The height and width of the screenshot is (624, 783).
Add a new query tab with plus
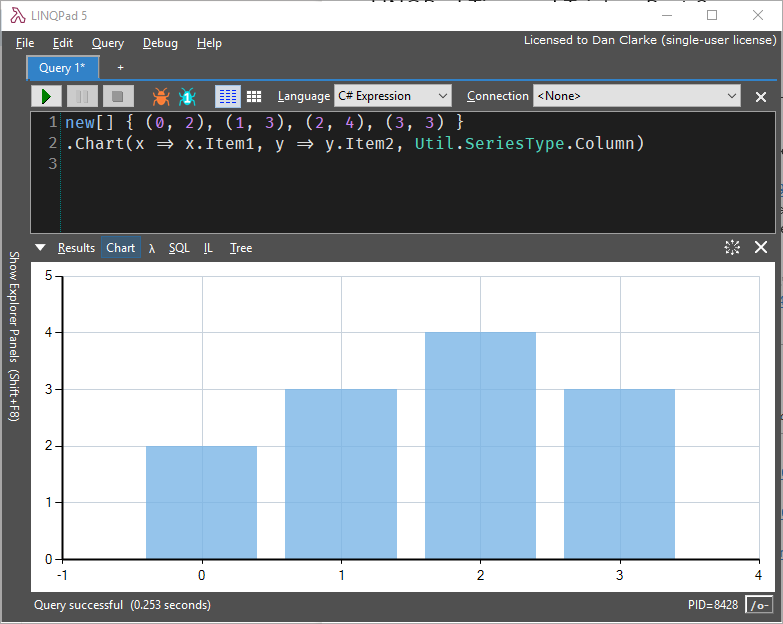(121, 68)
